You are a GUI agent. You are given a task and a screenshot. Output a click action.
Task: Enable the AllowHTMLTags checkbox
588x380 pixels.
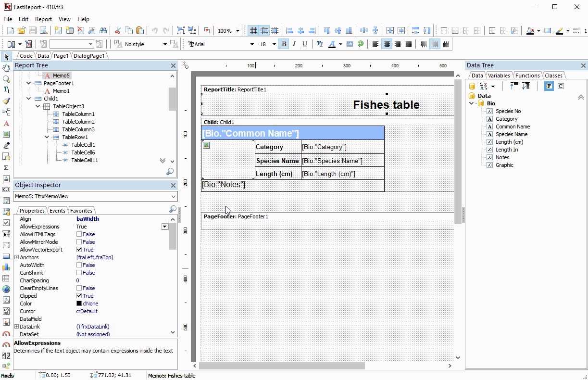[79, 234]
